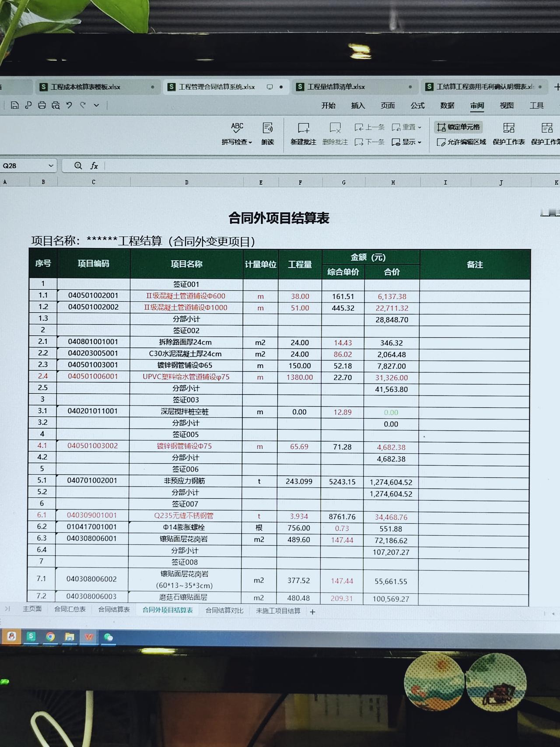The height and width of the screenshot is (747, 560).
Task: Click into the formula bar input
Action: (x=332, y=166)
